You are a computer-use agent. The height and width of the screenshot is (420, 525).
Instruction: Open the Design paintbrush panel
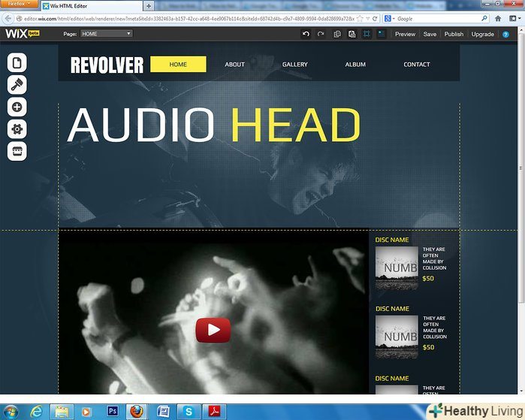(x=17, y=85)
